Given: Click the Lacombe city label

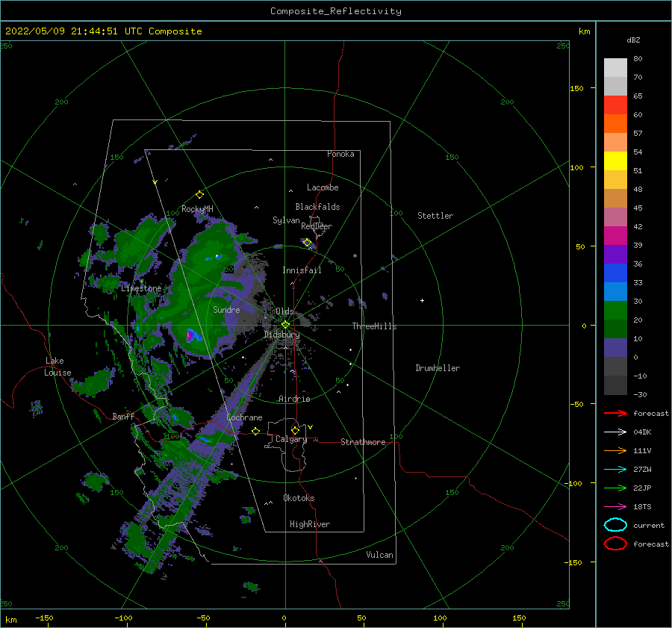Looking at the screenshot, I should pyautogui.click(x=323, y=187).
